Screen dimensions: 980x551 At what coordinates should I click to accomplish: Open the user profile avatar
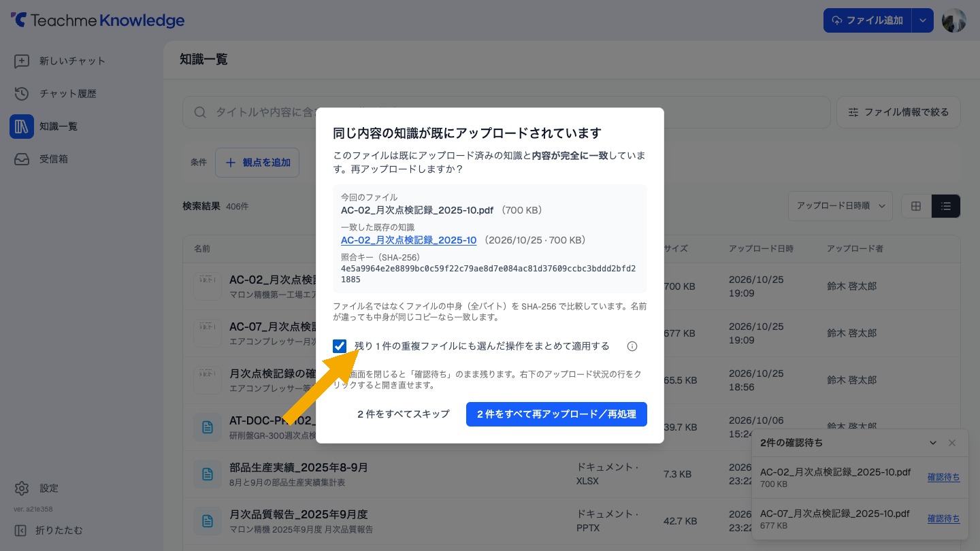click(954, 20)
